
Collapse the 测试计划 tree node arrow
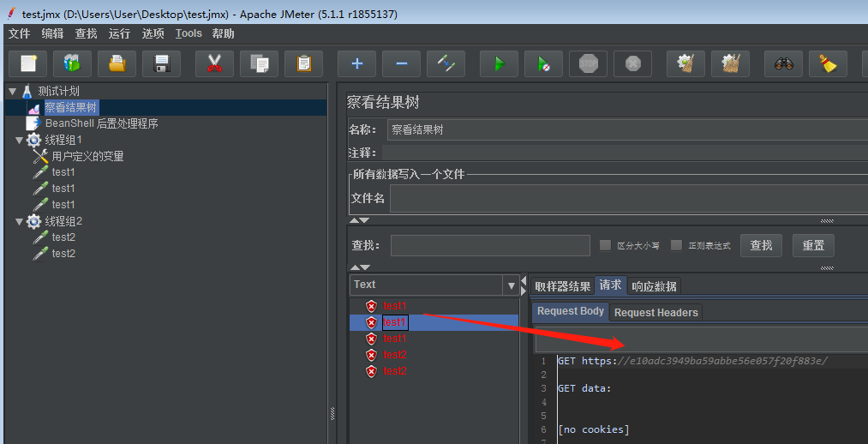click(x=13, y=91)
